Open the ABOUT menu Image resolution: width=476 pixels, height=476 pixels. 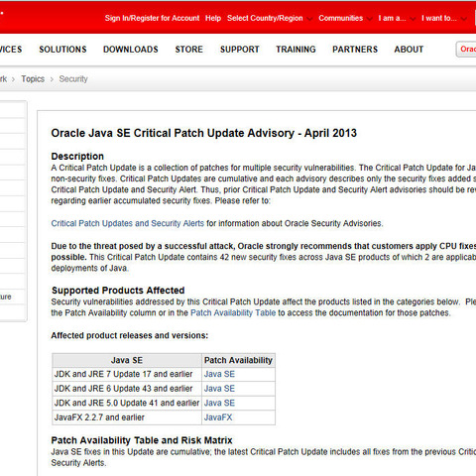(x=409, y=50)
